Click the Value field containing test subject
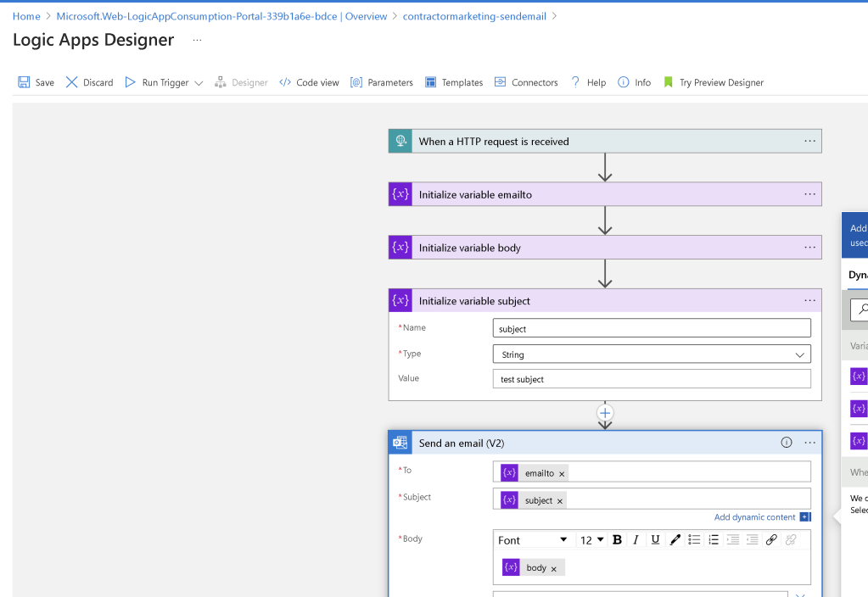Image resolution: width=868 pixels, height=597 pixels. (652, 379)
